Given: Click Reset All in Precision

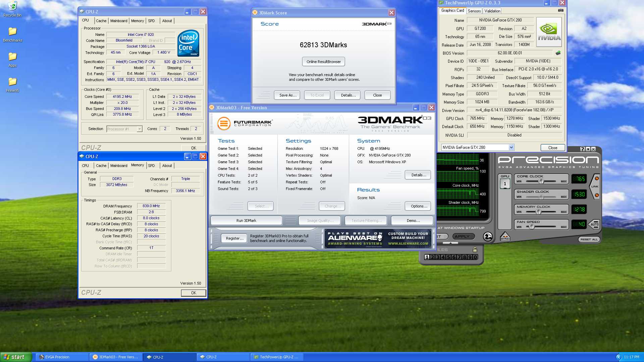Looking at the screenshot, I should click(x=589, y=239).
